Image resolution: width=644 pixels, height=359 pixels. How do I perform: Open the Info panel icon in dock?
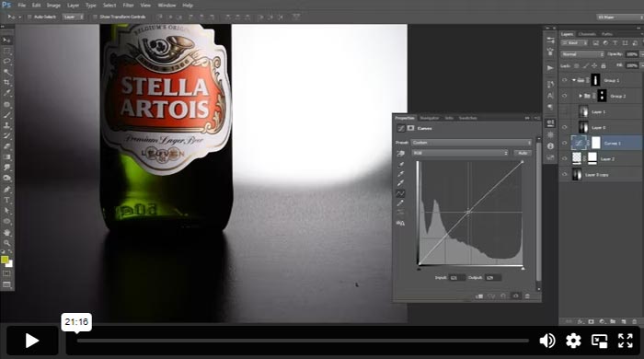click(x=550, y=145)
